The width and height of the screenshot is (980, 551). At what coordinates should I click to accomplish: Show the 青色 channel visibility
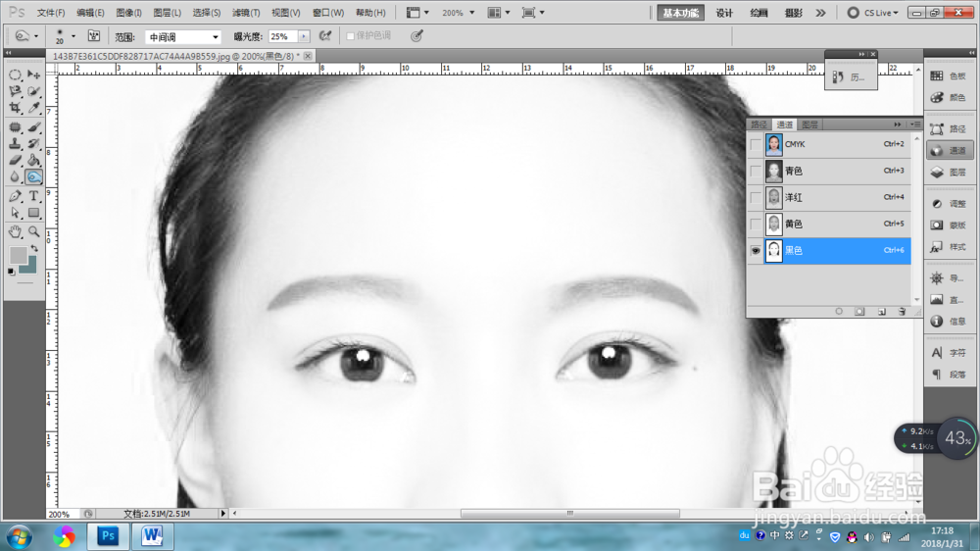[756, 171]
